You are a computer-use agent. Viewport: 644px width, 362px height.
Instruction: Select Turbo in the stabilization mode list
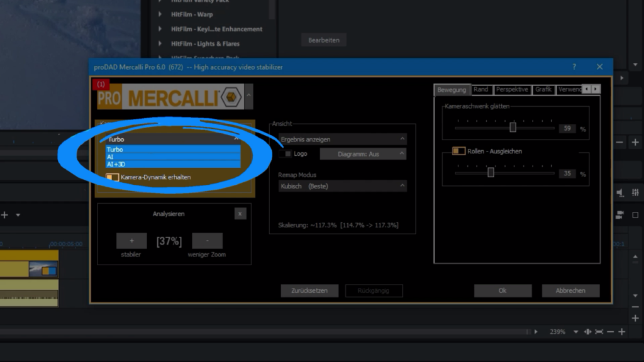point(173,150)
